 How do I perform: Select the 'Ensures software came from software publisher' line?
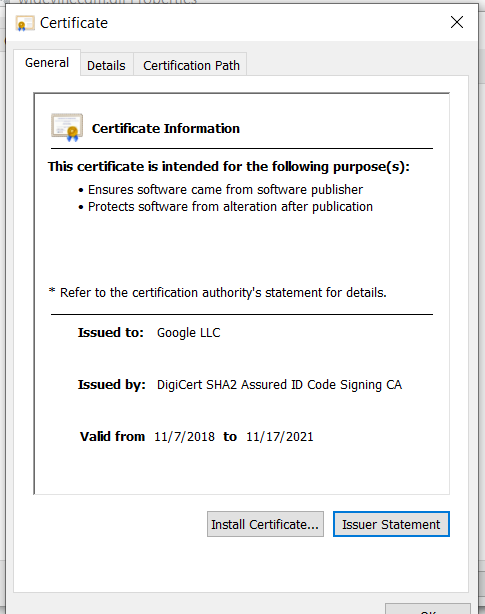click(225, 190)
